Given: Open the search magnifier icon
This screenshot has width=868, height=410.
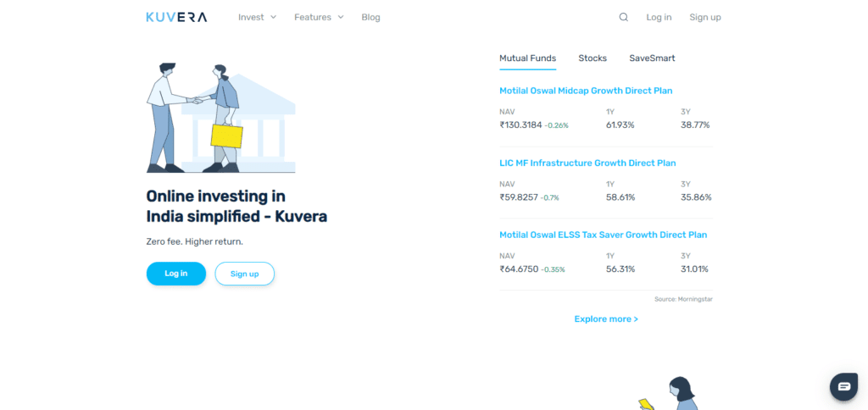Looking at the screenshot, I should 623,17.
